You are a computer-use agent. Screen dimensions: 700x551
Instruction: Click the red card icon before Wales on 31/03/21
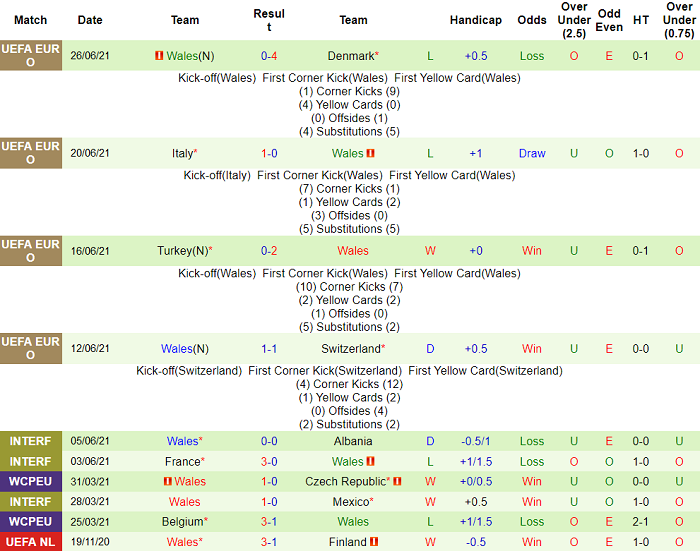pyautogui.click(x=168, y=481)
